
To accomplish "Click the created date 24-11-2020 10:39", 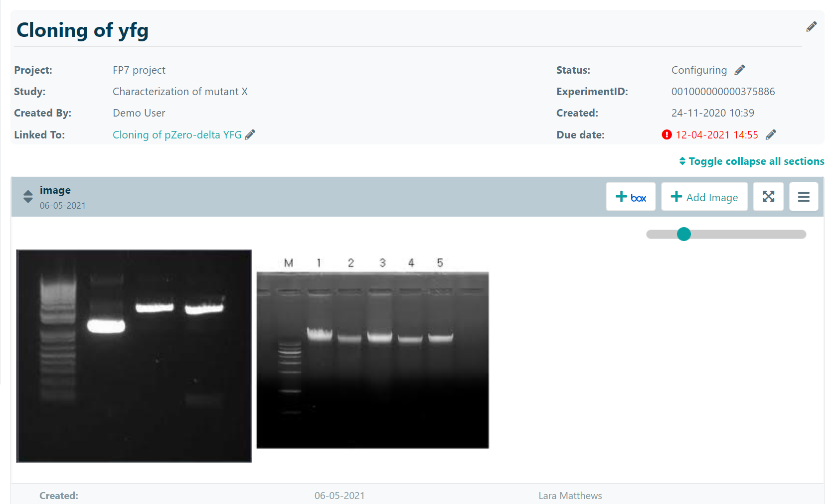I will point(712,113).
